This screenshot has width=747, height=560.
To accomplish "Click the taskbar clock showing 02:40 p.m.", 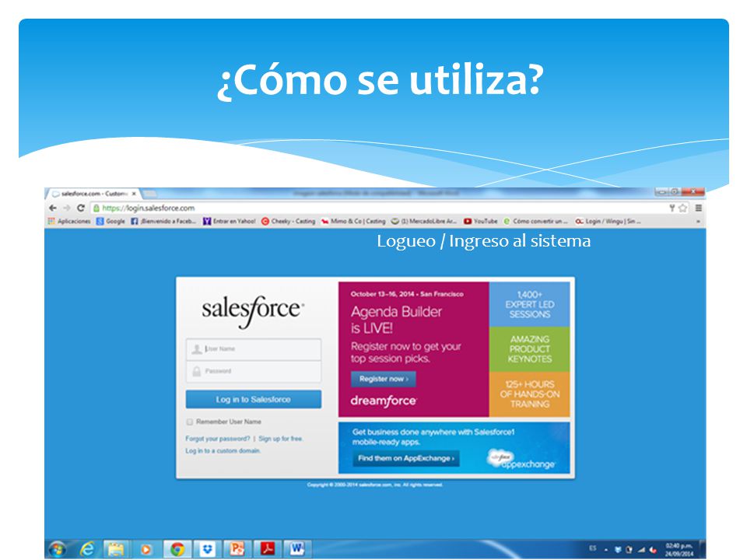I will click(x=679, y=550).
